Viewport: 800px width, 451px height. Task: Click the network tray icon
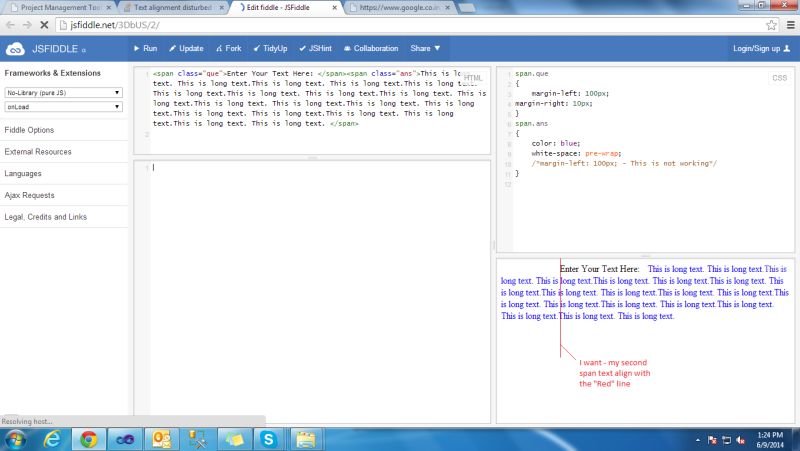click(727, 440)
